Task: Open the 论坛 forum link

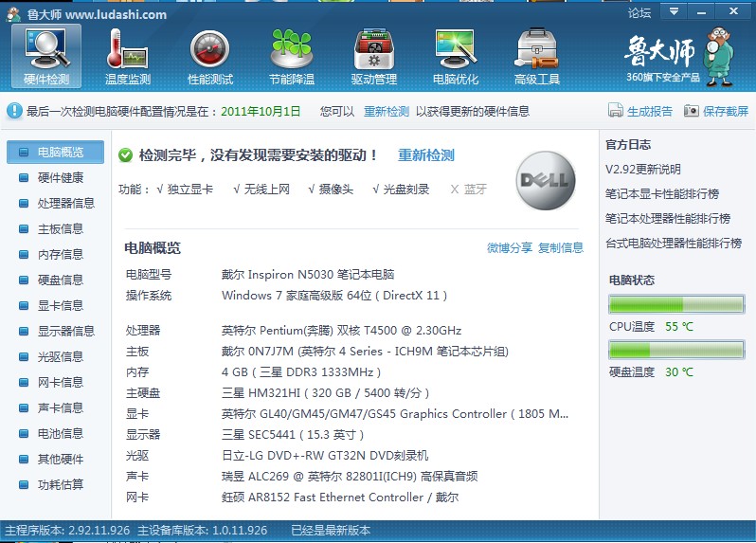Action: click(x=639, y=13)
